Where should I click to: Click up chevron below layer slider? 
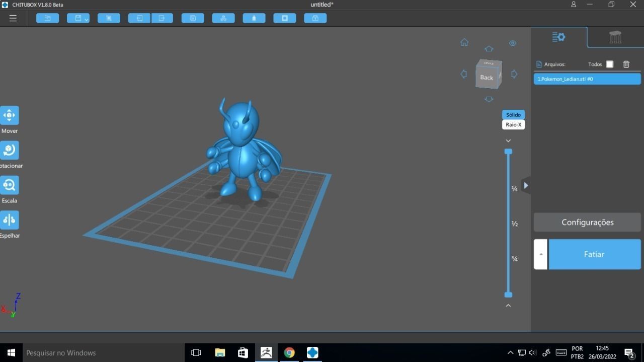point(508,305)
